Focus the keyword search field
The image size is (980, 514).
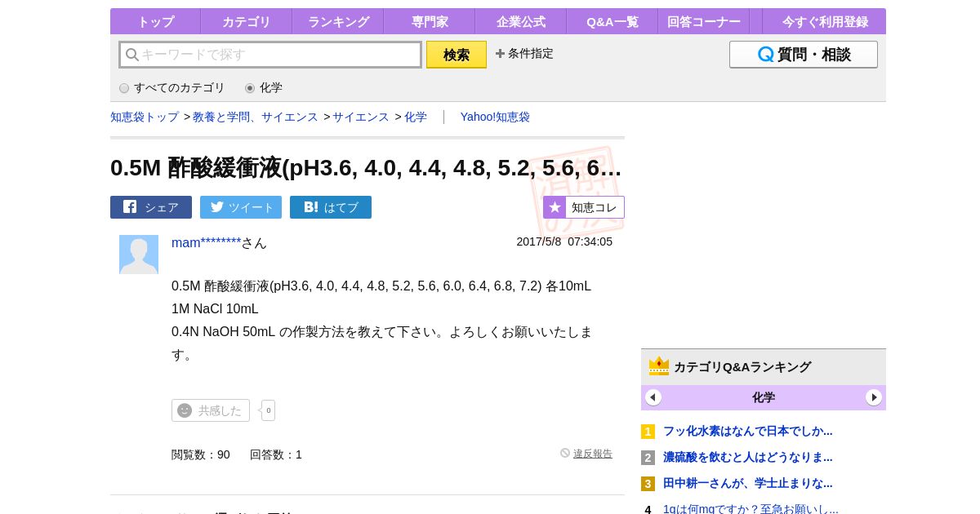pyautogui.click(x=270, y=55)
